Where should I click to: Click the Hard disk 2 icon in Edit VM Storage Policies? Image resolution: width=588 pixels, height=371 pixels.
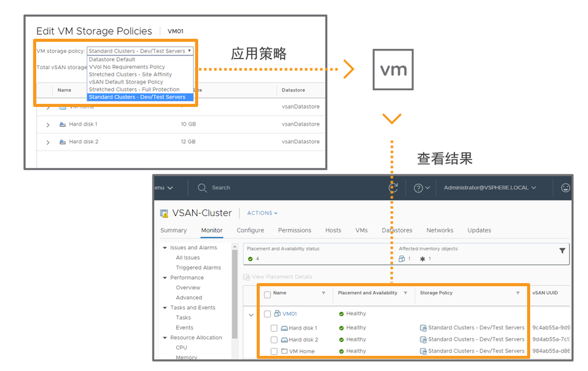point(62,142)
